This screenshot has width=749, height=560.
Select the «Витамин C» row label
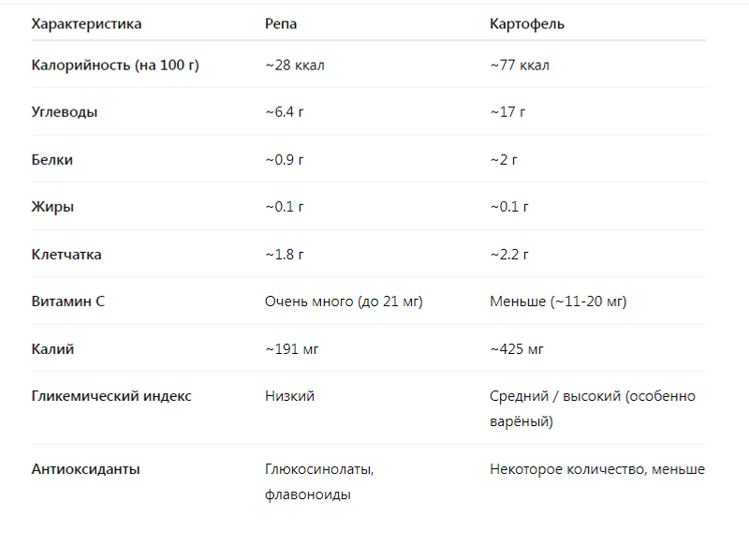tap(67, 302)
